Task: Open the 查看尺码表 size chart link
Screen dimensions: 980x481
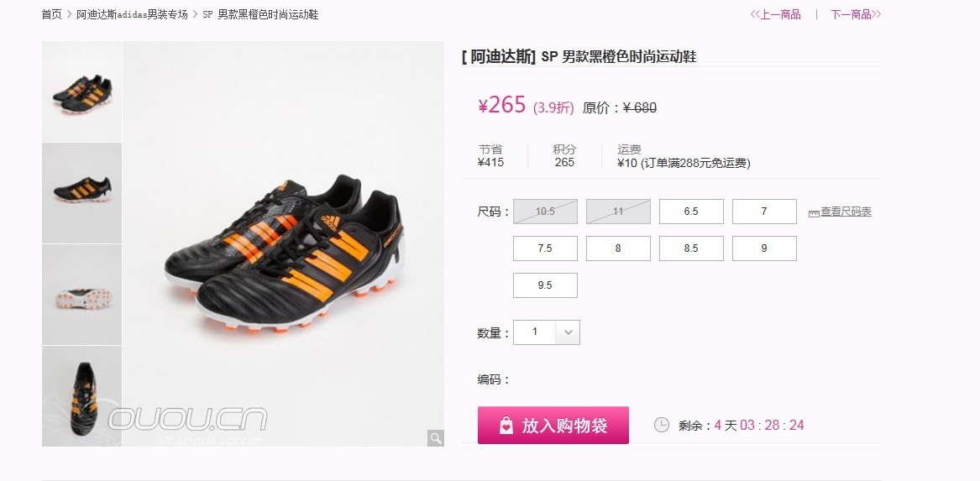Action: (x=846, y=212)
